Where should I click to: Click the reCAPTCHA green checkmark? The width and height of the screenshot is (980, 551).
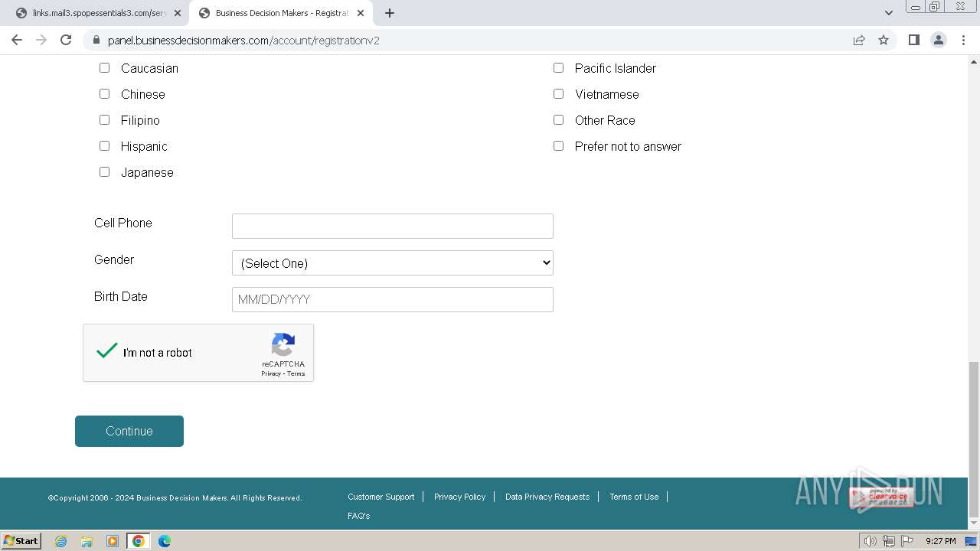tap(107, 350)
